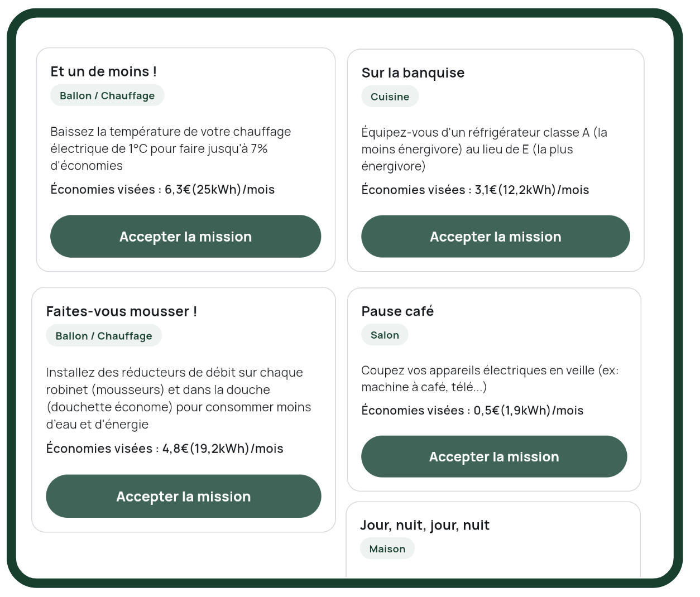Accept the "Faites-vous mousser !" mission

[x=183, y=497]
